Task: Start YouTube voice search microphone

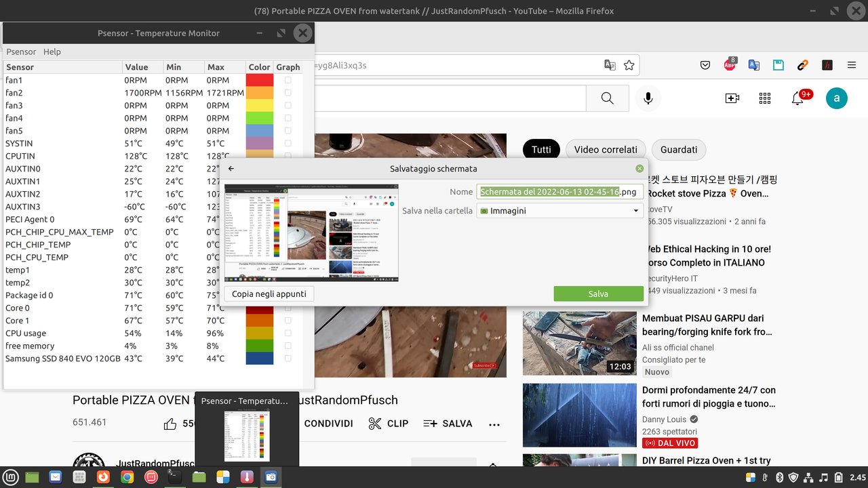Action: [x=648, y=98]
